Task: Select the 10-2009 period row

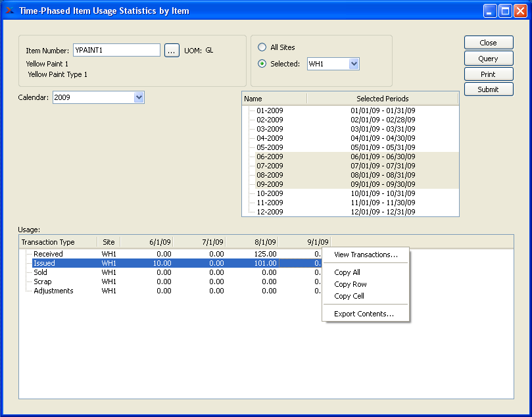Action: (x=270, y=193)
